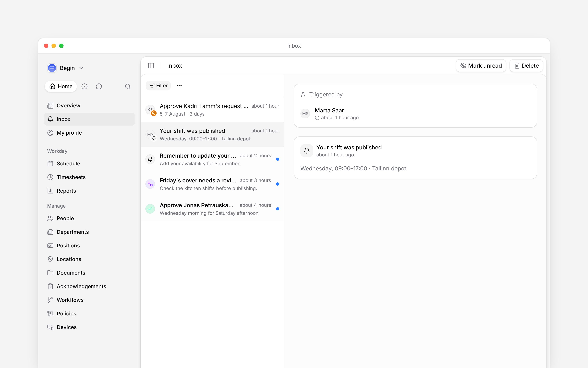Image resolution: width=588 pixels, height=368 pixels.
Task: Click the MS avatar in Triggered by card
Action: pyautogui.click(x=305, y=114)
